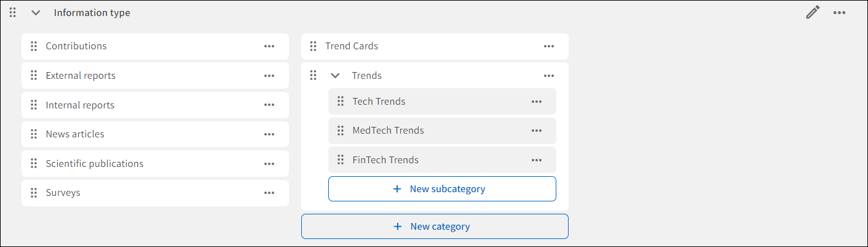This screenshot has height=247, width=868.
Task: Collapse the Trends category chevron
Action: [x=335, y=76]
